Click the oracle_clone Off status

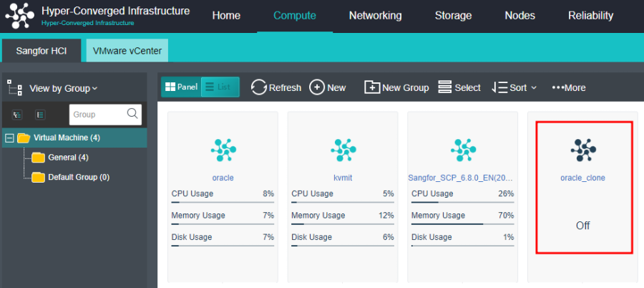click(582, 226)
